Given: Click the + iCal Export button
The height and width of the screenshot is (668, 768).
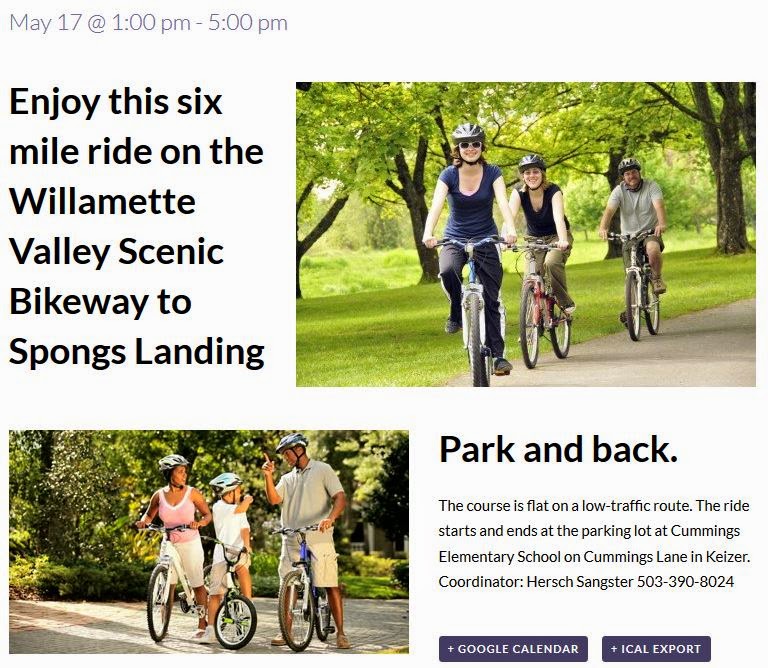Looking at the screenshot, I should pos(656,649).
